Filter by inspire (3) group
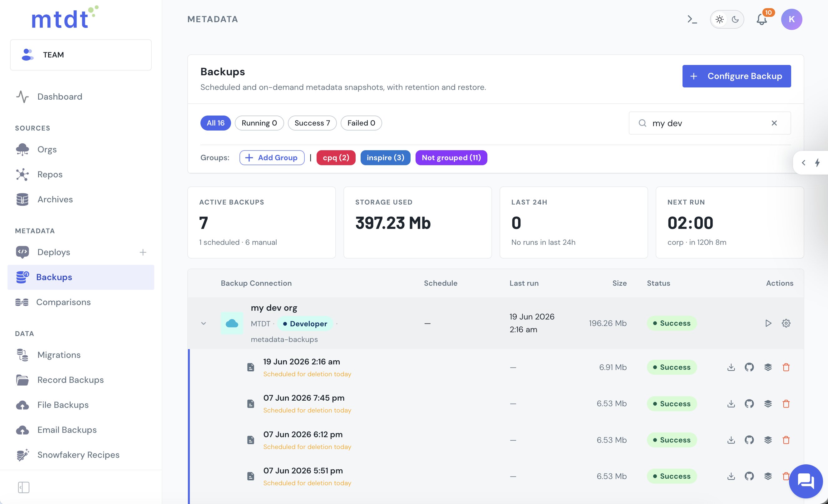 pyautogui.click(x=385, y=158)
